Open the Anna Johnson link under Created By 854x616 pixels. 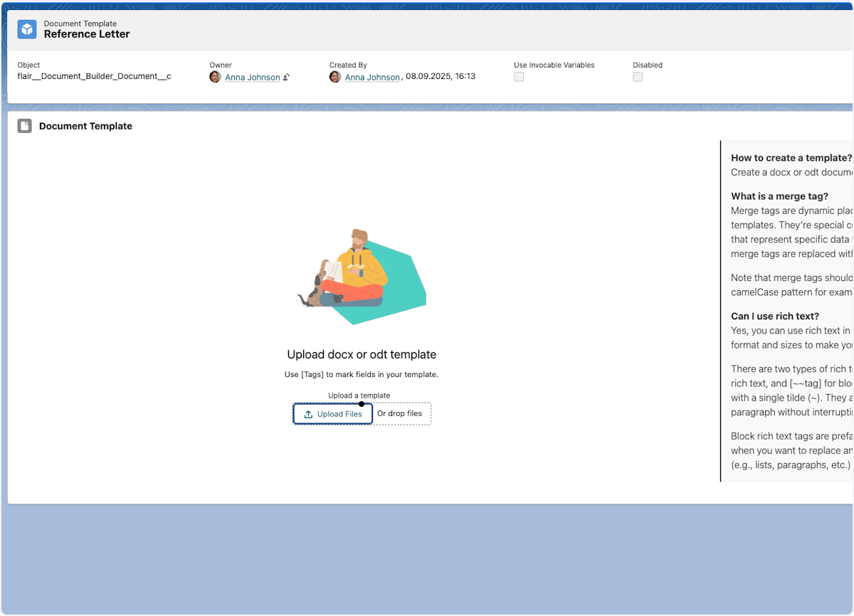click(372, 77)
